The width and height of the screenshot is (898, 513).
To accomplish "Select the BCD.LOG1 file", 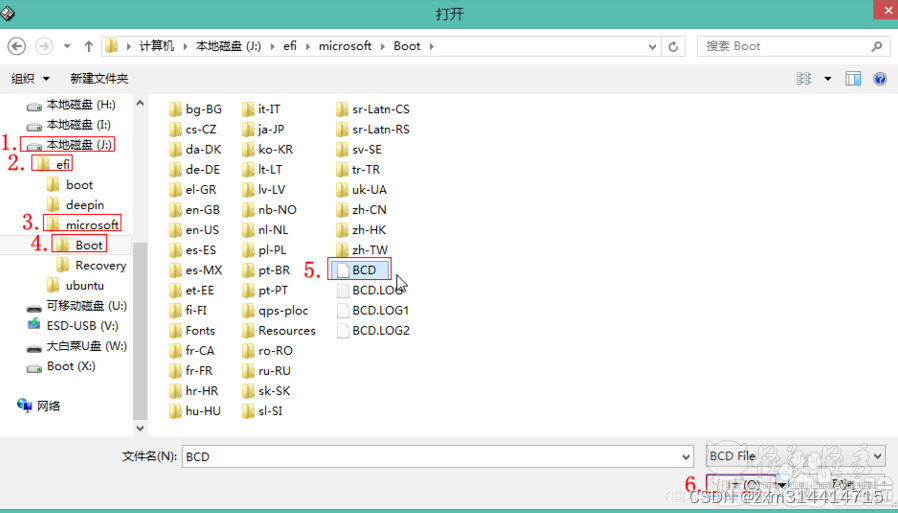I will [x=380, y=310].
